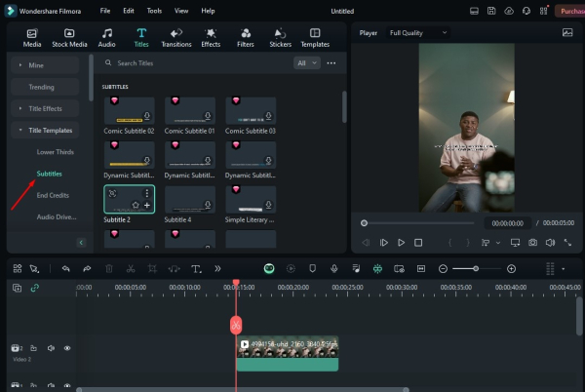
Task: Select Lower Thirds in the sidebar
Action: click(x=58, y=152)
